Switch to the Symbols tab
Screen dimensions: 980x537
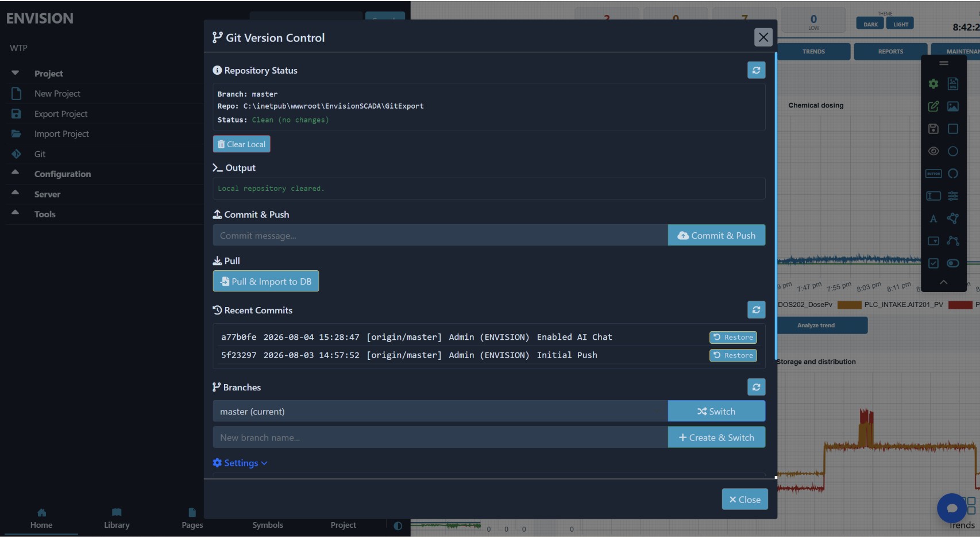[x=268, y=525]
